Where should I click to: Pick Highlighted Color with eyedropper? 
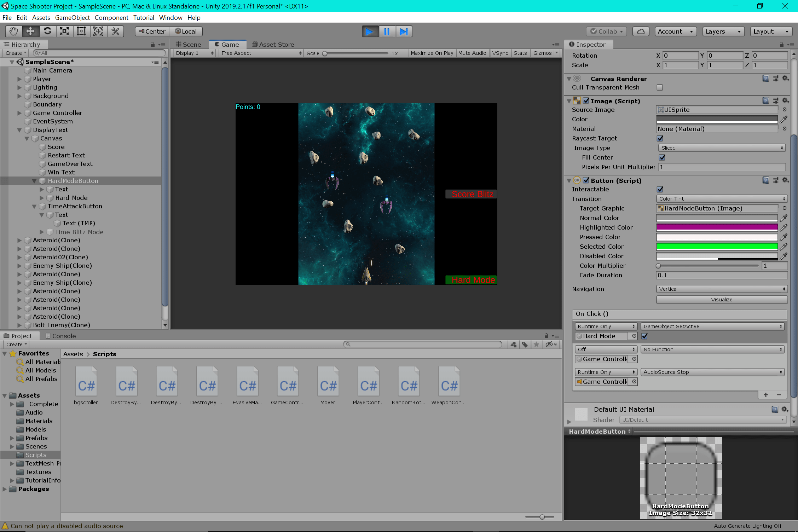[784, 227]
